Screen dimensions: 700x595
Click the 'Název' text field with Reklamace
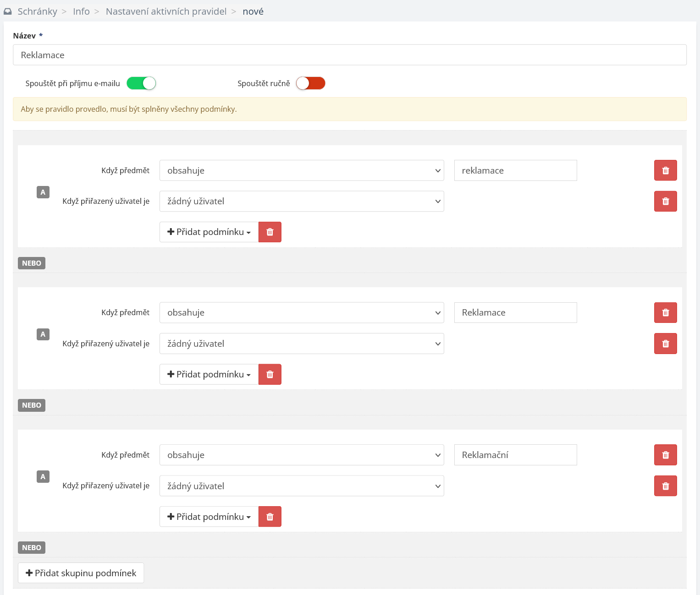[x=349, y=55]
